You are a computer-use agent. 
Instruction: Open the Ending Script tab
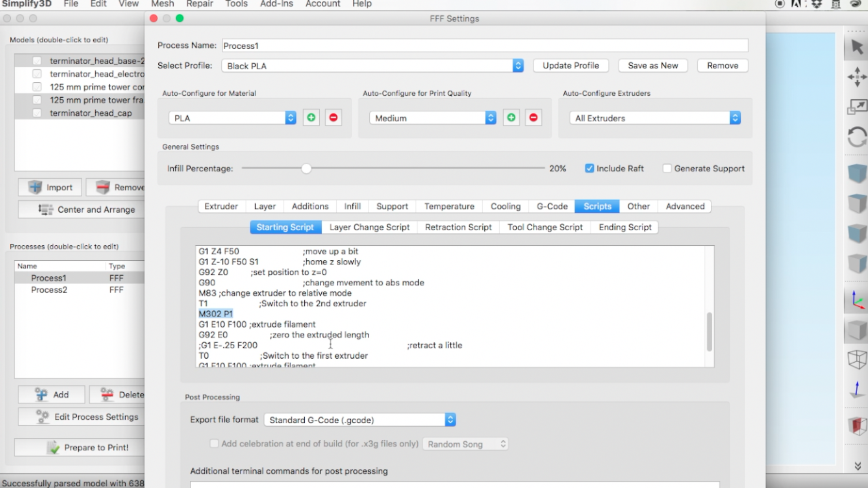pos(625,227)
